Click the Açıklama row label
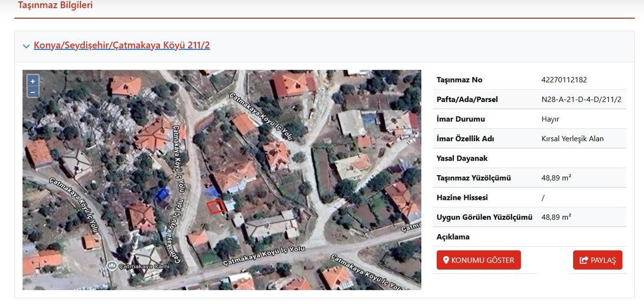The height and width of the screenshot is (304, 644). pyautogui.click(x=453, y=237)
